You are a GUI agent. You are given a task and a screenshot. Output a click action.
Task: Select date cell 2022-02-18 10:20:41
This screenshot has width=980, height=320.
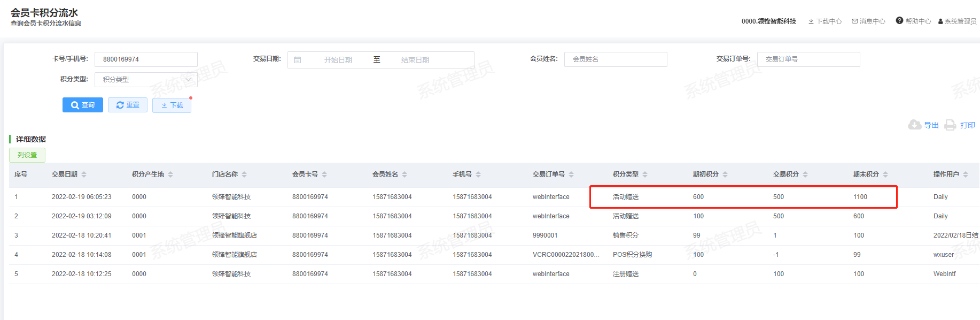[82, 235]
